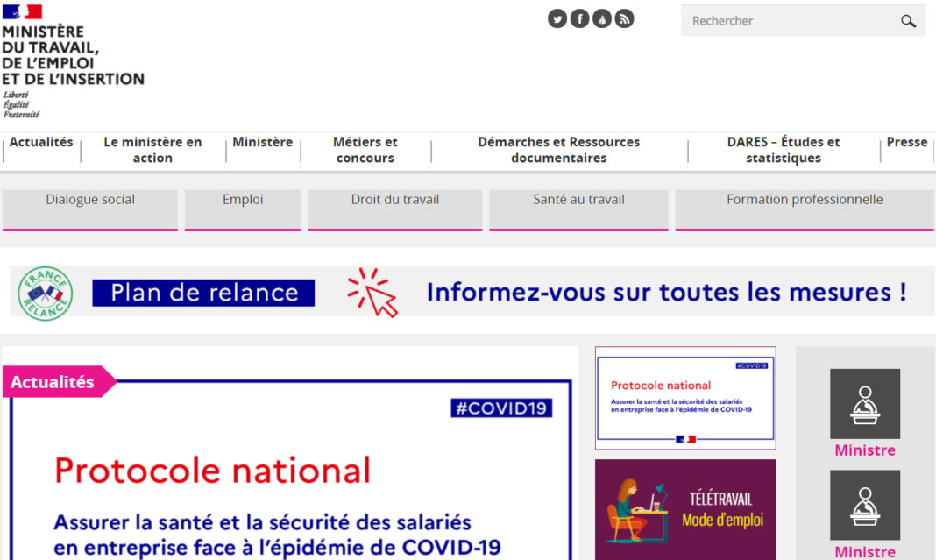Open 'DARES – Études et statistiques' menu

(784, 150)
